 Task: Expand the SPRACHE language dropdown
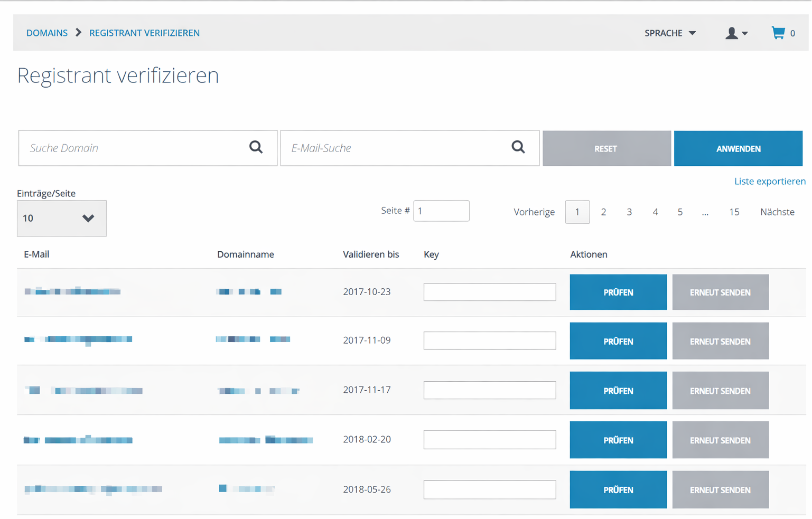(670, 33)
